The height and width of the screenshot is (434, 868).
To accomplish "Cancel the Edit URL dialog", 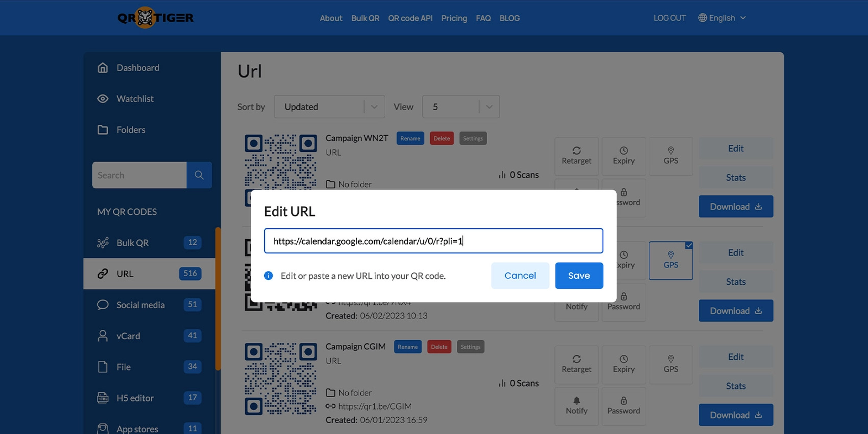I will click(x=520, y=276).
